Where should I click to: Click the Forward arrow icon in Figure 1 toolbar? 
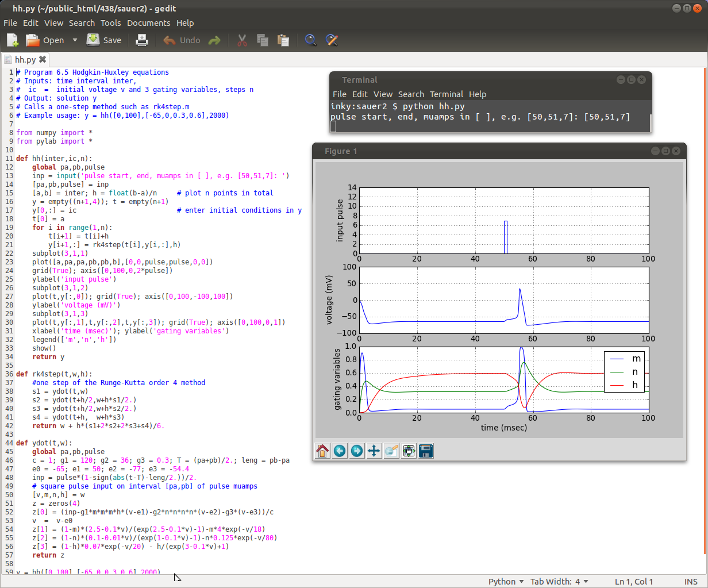[x=357, y=451]
